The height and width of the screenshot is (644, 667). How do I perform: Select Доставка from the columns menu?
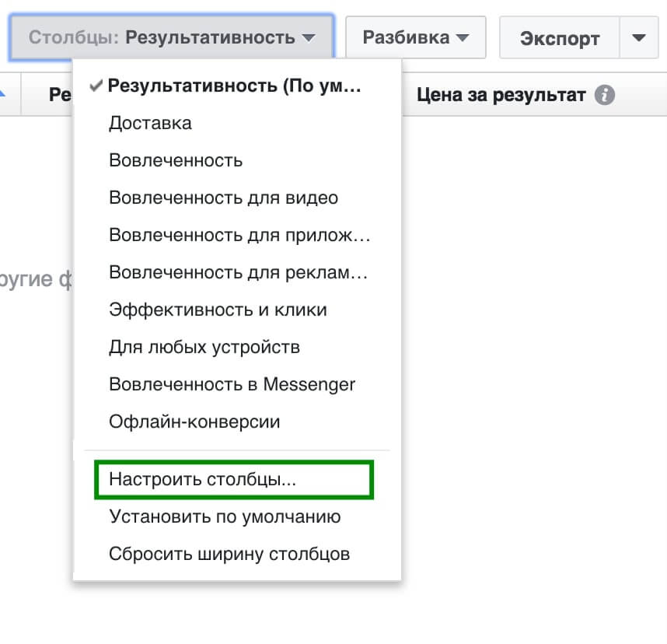click(150, 123)
